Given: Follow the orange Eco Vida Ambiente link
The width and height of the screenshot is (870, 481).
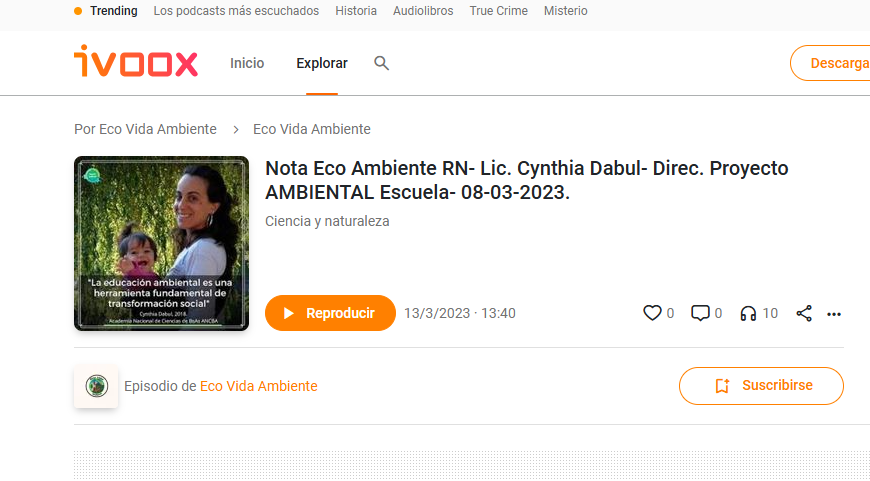Looking at the screenshot, I should [x=259, y=386].
